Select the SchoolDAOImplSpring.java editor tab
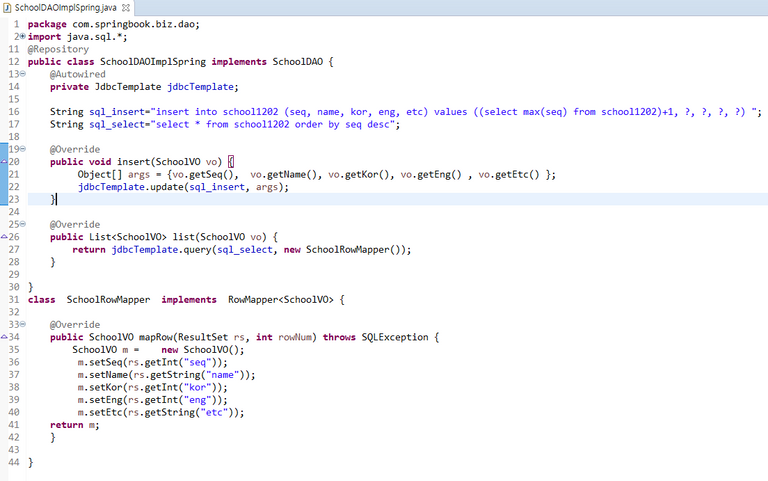The image size is (768, 481). coord(66,8)
